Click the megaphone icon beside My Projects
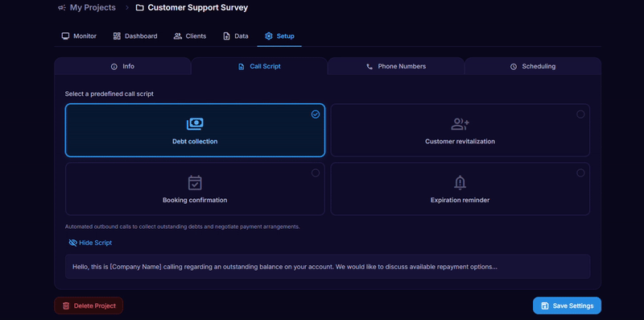The image size is (644, 320). [x=62, y=8]
